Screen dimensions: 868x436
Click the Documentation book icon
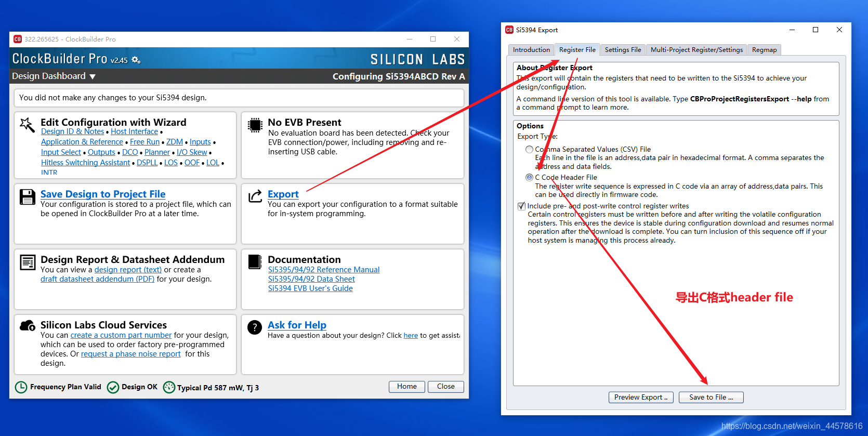point(255,262)
